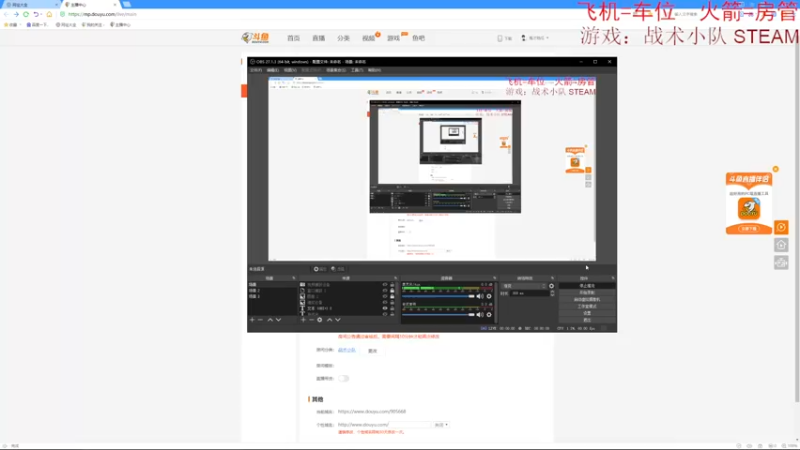This screenshot has width=800, height=450.
Task: Toggle visibility eye of the third OBS source
Action: [385, 296]
